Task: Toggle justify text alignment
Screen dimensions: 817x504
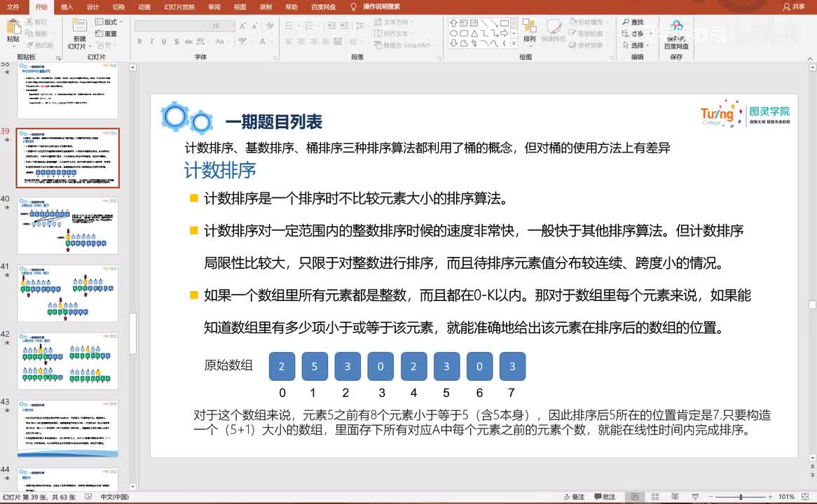Action: point(326,41)
